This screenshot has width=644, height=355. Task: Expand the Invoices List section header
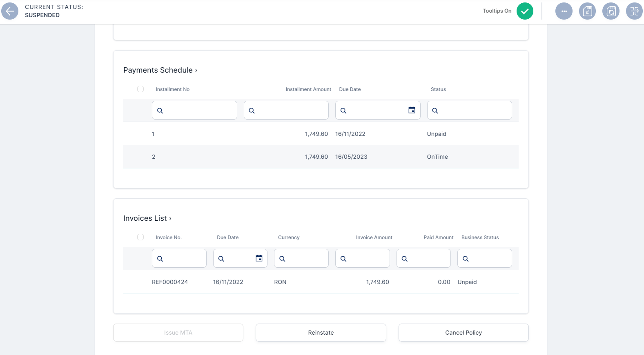click(x=147, y=218)
